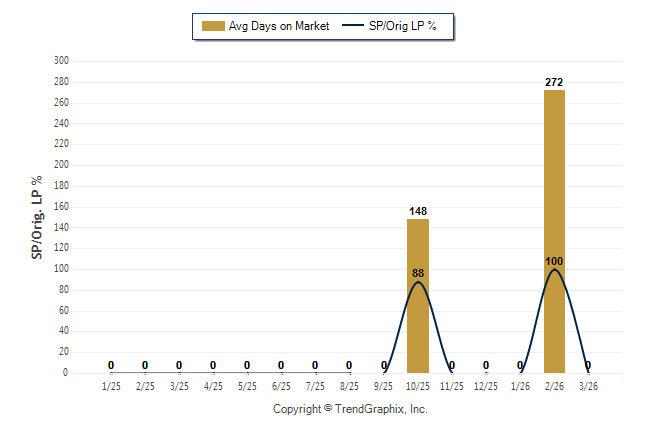Image resolution: width=646 pixels, height=434 pixels.
Task: Click the 272 data label
Action: (x=554, y=82)
